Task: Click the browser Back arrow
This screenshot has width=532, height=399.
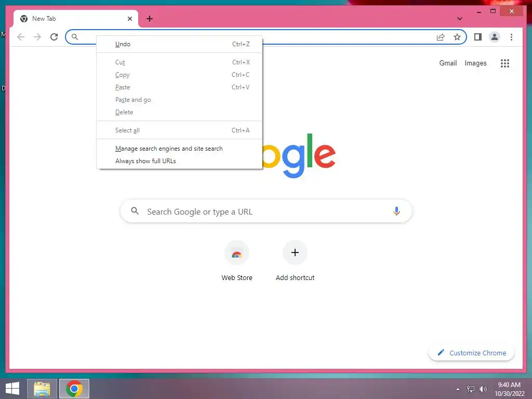Action: pyautogui.click(x=21, y=37)
